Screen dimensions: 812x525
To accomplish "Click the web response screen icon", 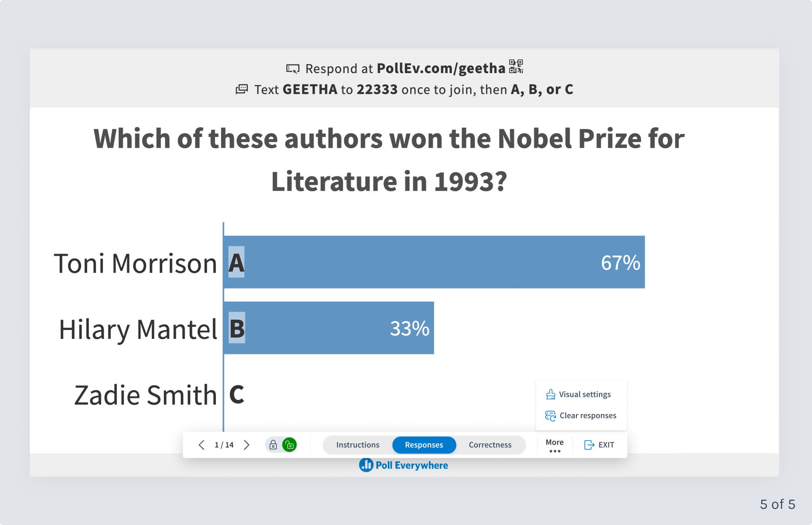I will (293, 69).
